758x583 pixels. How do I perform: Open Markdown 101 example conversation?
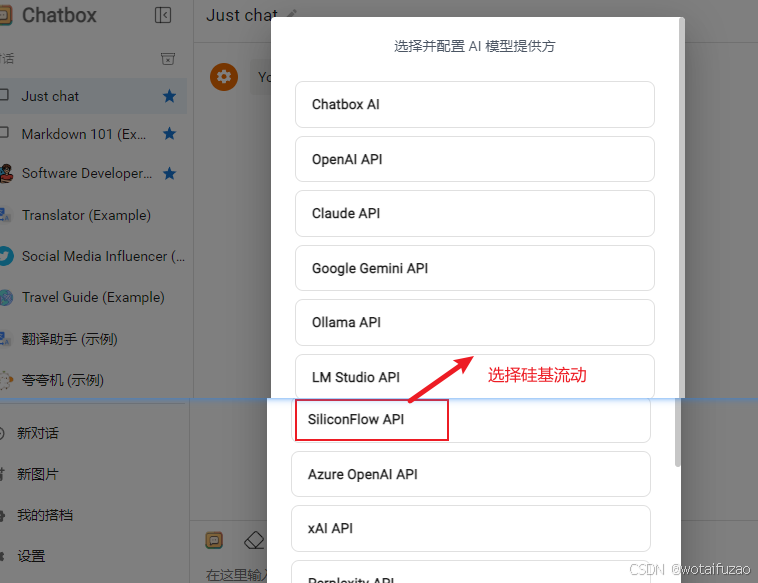coord(93,134)
